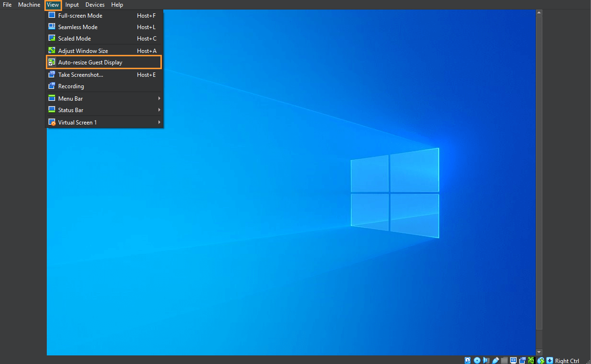591x364 pixels.
Task: Select Full-screen Mode from View menu
Action: coord(104,15)
